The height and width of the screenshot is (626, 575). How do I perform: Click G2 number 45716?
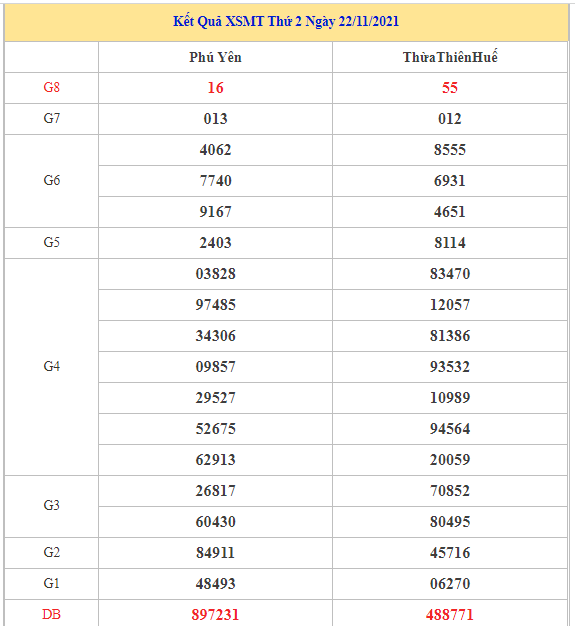tap(450, 553)
